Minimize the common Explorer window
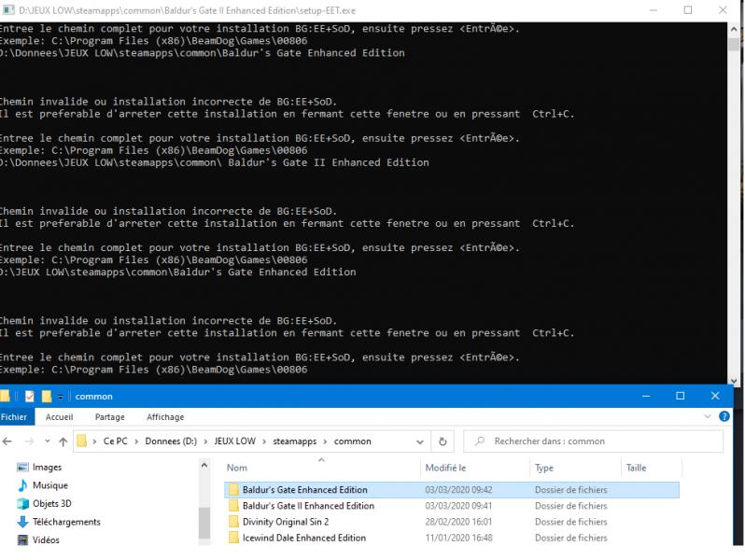 pos(646,396)
